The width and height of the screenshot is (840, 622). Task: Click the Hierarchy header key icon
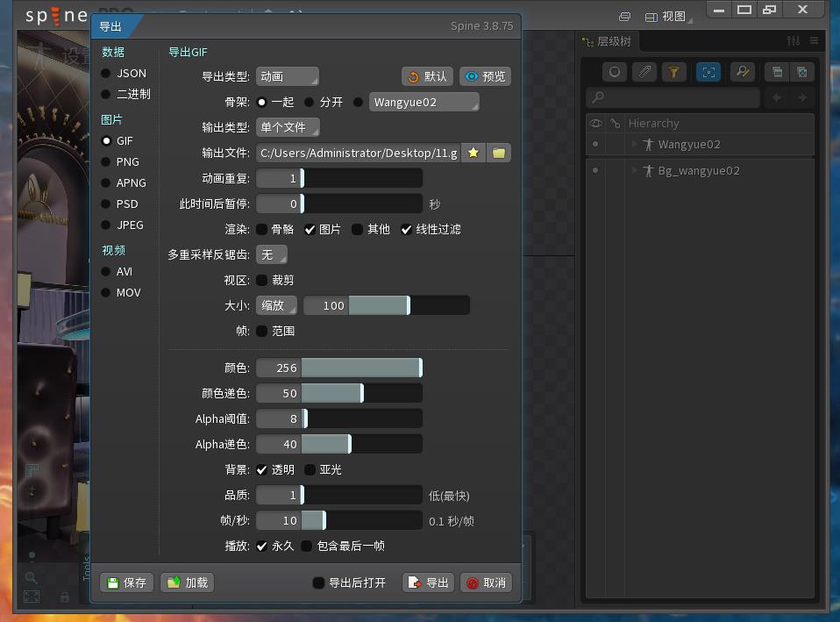615,124
